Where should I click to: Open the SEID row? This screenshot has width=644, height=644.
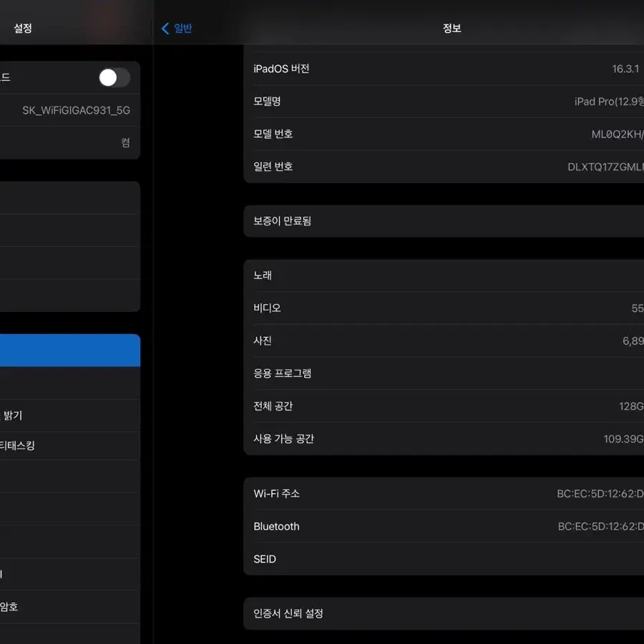(444, 559)
